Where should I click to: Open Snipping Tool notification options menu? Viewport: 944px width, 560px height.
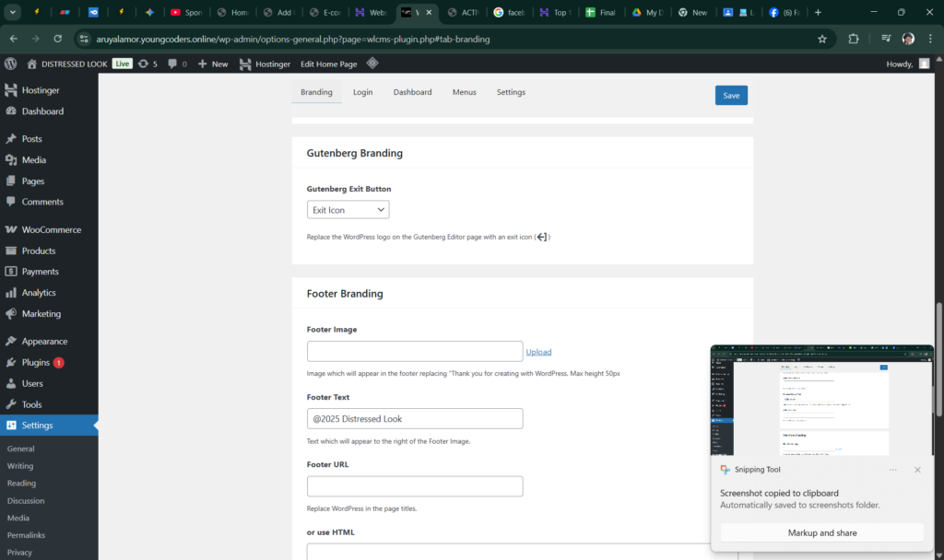pos(892,470)
